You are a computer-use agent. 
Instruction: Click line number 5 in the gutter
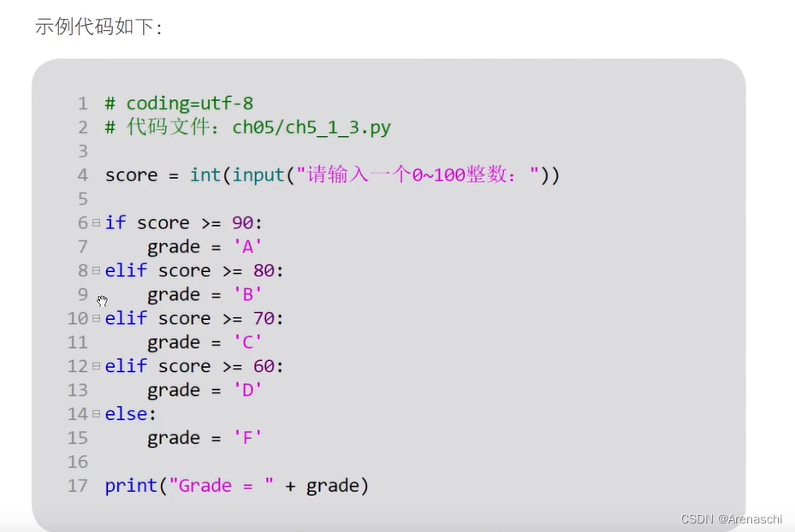pos(83,199)
